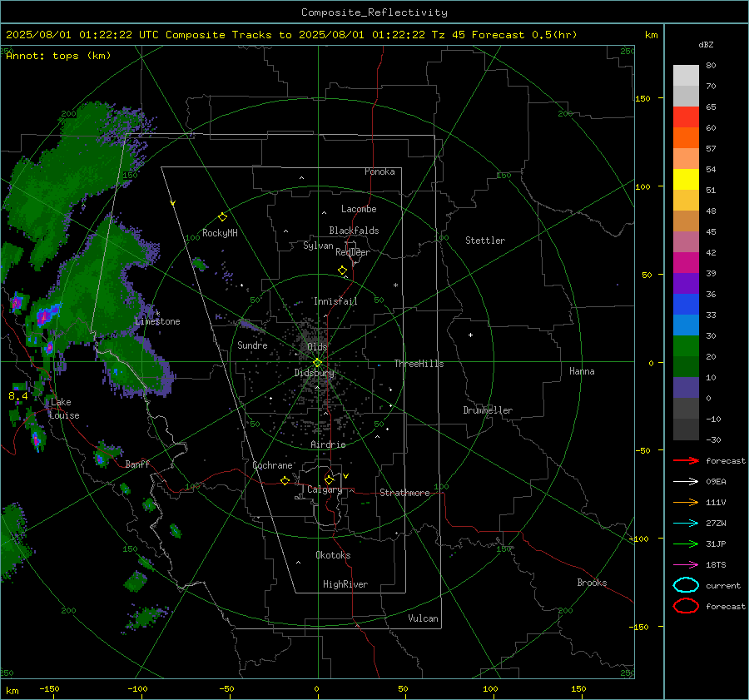Click the Ponoka city label
The image size is (749, 700).
click(x=379, y=171)
